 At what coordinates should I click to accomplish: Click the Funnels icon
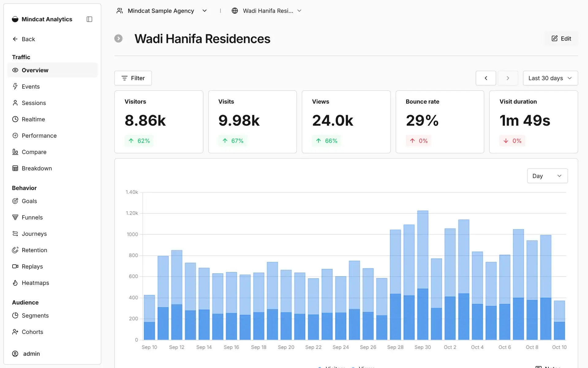tap(15, 217)
